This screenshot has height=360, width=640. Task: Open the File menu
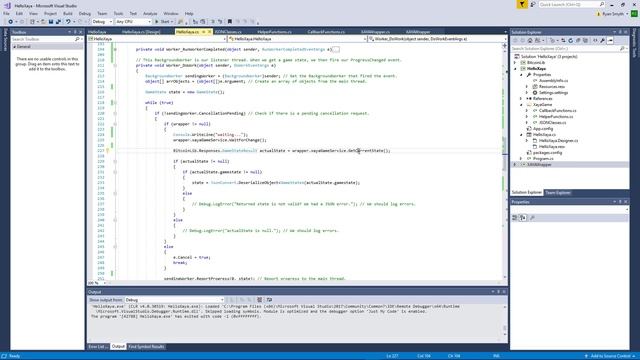pos(6,13)
